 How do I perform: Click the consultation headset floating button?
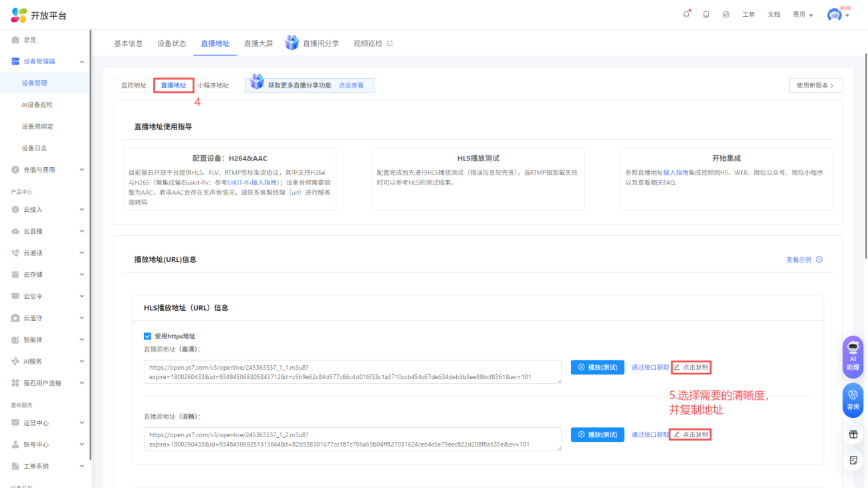pos(853,400)
